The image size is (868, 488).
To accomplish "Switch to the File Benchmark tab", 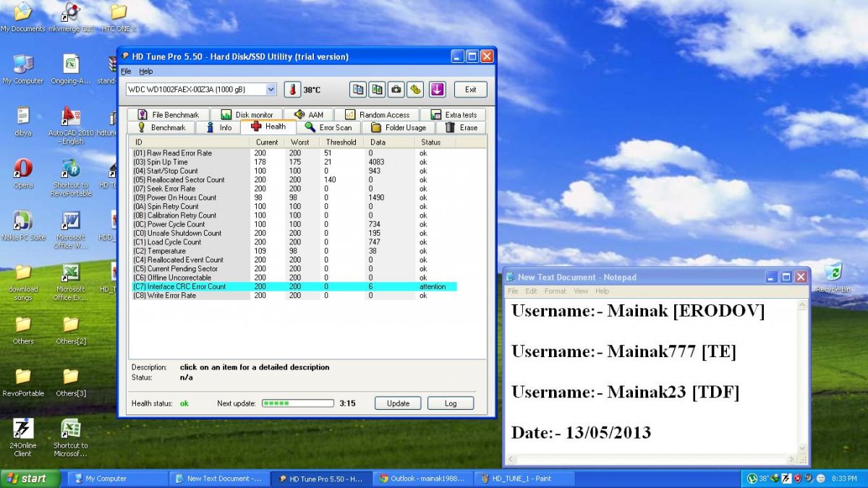I will 167,114.
